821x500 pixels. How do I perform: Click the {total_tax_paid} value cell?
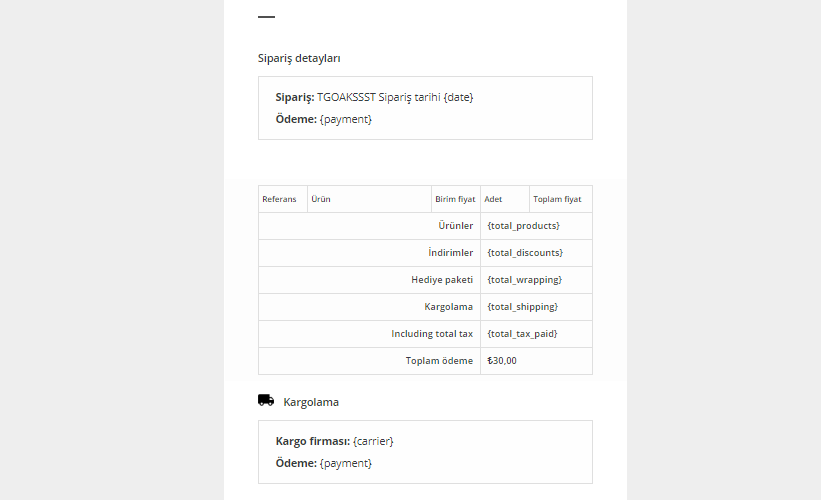522,334
